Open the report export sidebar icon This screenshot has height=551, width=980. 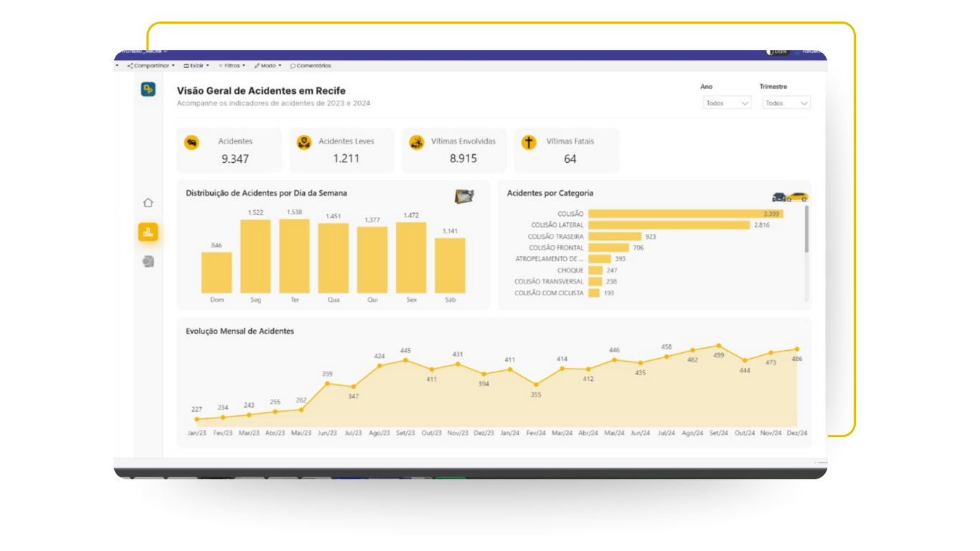pyautogui.click(x=148, y=261)
